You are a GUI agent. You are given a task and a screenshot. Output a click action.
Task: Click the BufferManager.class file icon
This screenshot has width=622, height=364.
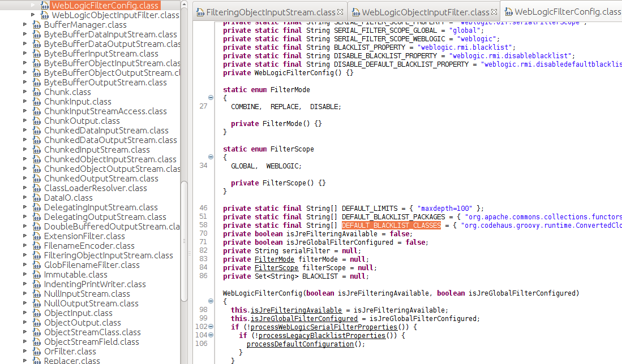click(x=37, y=25)
